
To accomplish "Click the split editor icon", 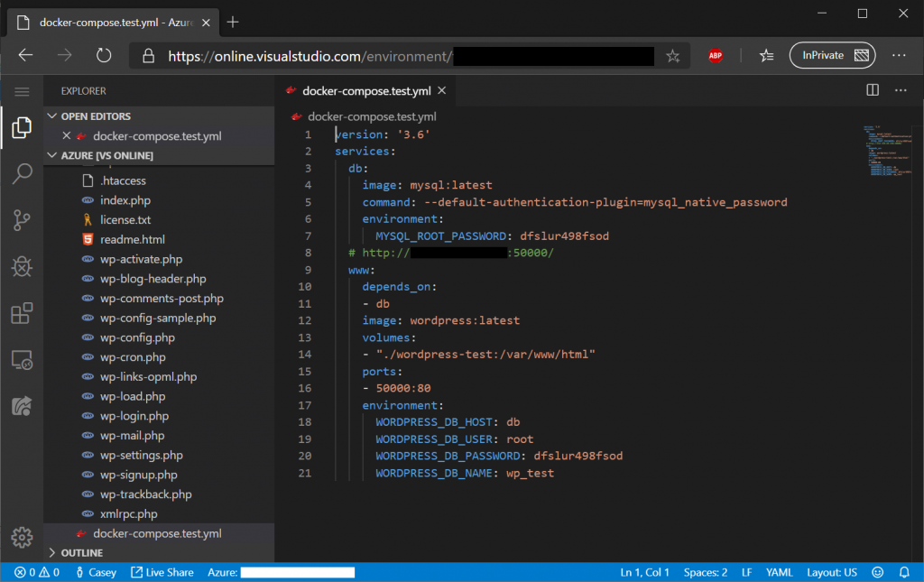I will 873,90.
